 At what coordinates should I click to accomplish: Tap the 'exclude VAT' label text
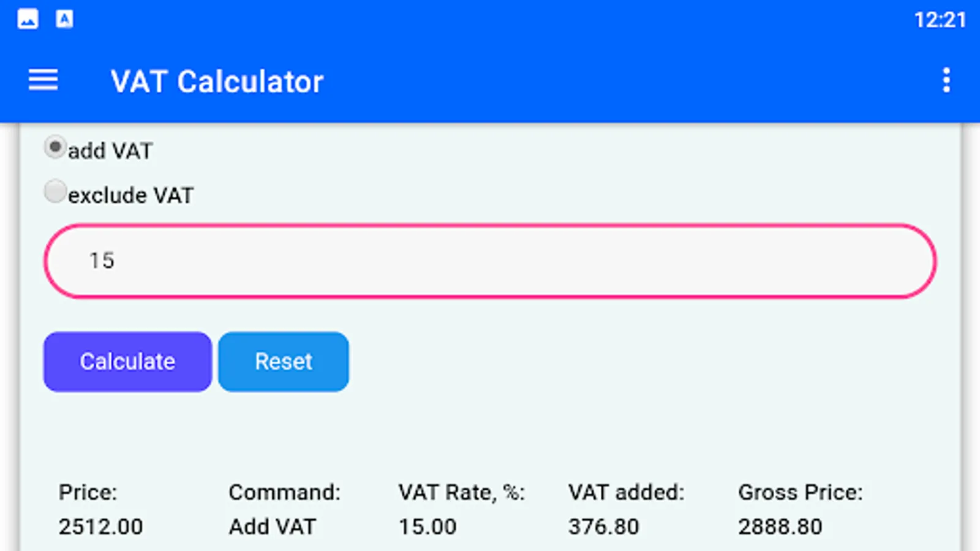(x=131, y=196)
